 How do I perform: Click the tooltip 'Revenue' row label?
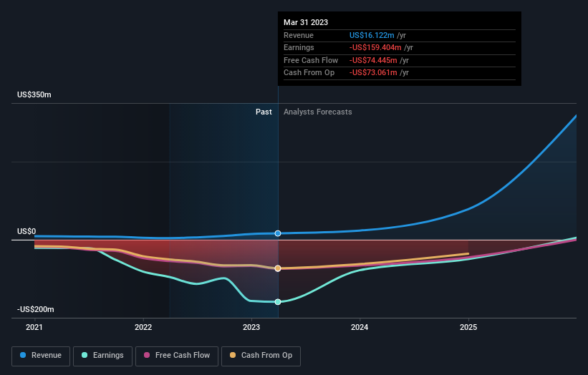[x=299, y=35]
